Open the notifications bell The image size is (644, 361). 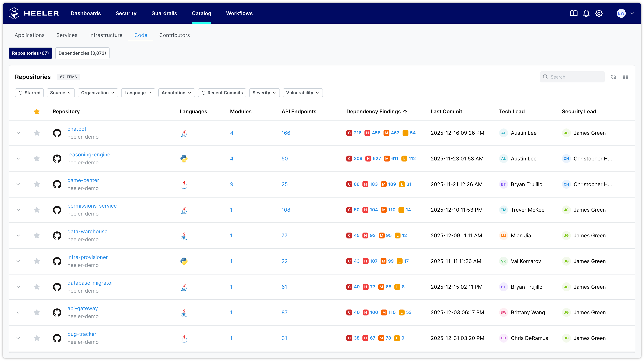(586, 13)
